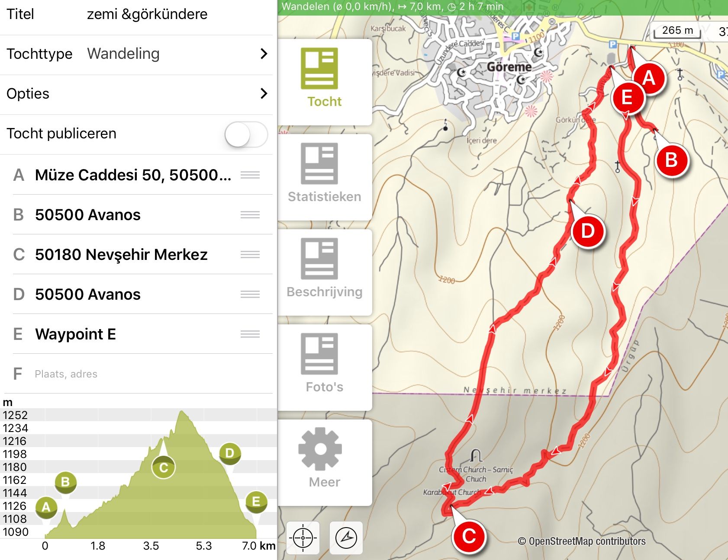
Task: Select red waypoint marker D on map
Action: pos(588,231)
